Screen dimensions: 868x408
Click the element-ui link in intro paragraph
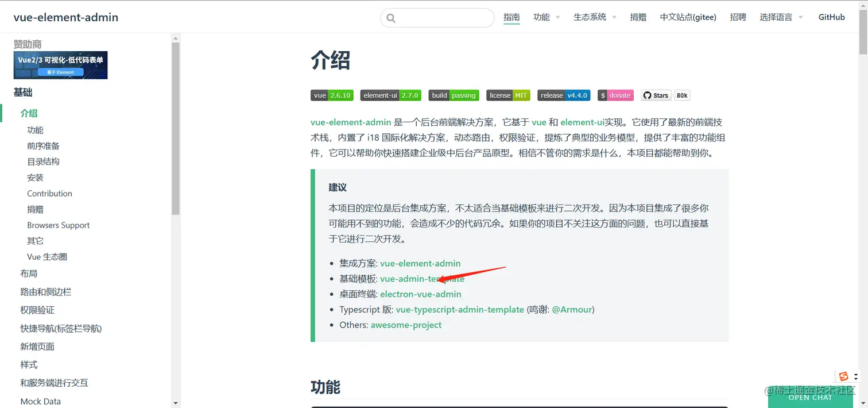click(582, 122)
